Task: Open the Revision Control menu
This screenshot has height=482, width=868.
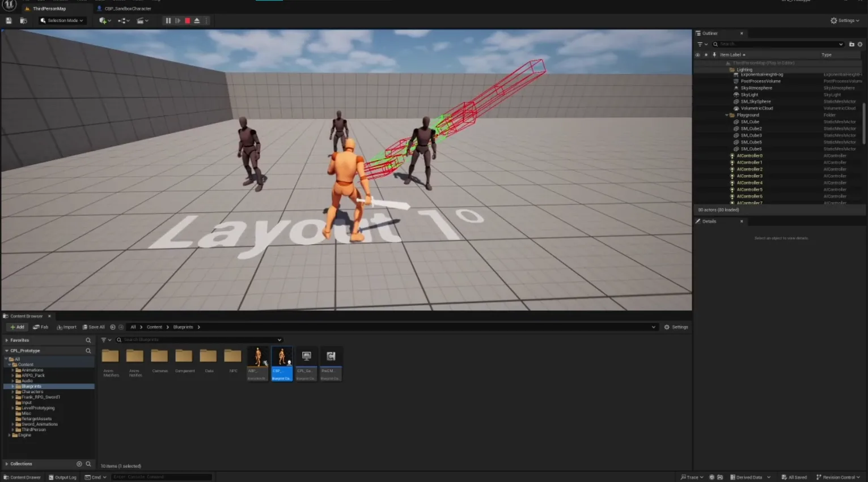Action: [838, 477]
